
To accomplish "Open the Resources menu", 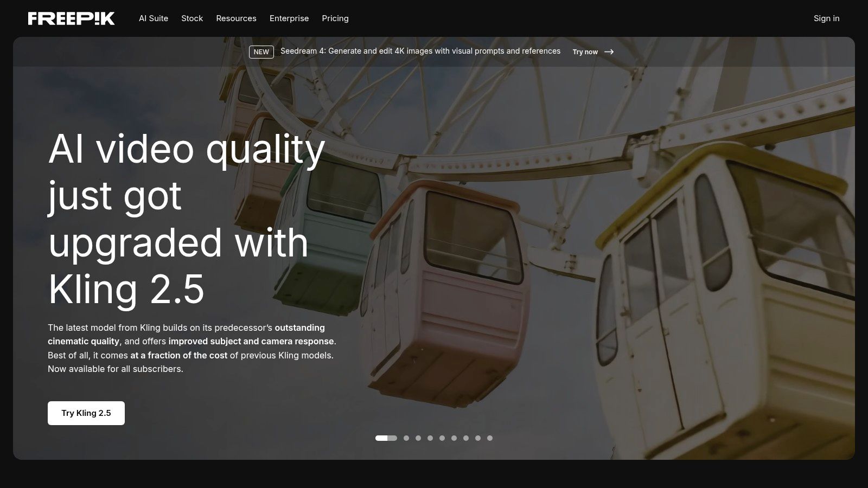I will tap(236, 18).
